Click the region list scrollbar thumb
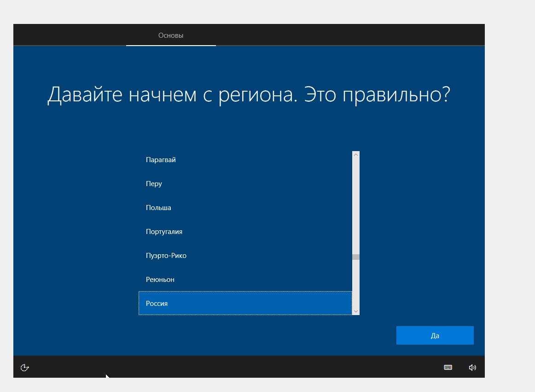This screenshot has height=392, width=535. 356,257
